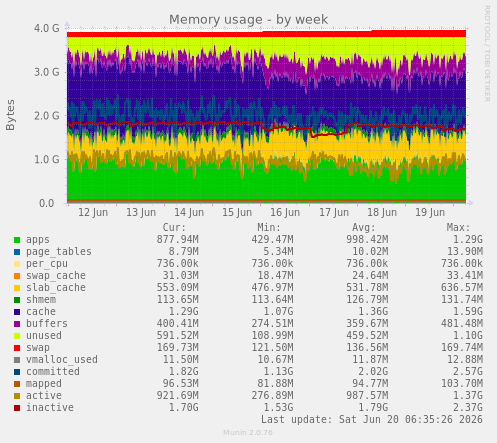Click the mapped brown legend swatch
The image size is (497, 443).
click(x=17, y=384)
